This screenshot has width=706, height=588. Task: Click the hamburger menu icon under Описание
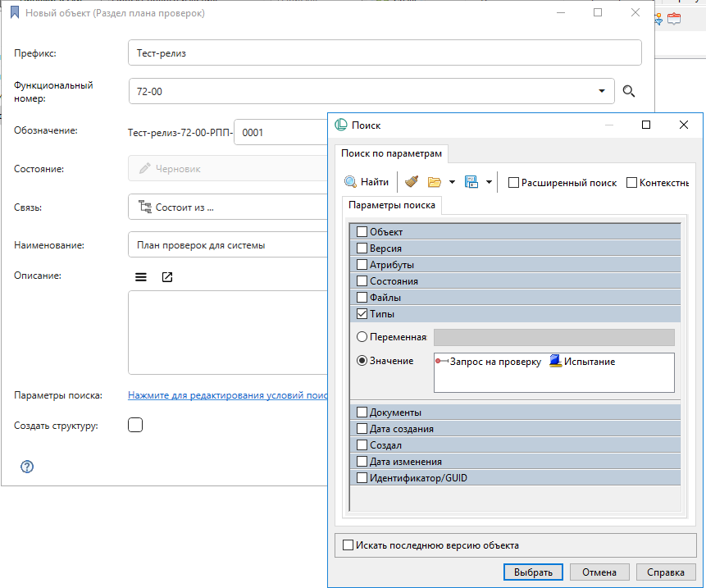(141, 277)
